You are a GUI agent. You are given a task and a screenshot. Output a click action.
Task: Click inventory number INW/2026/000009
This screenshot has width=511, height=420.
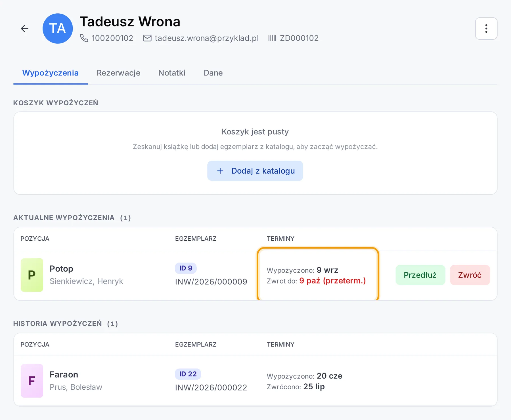211,282
